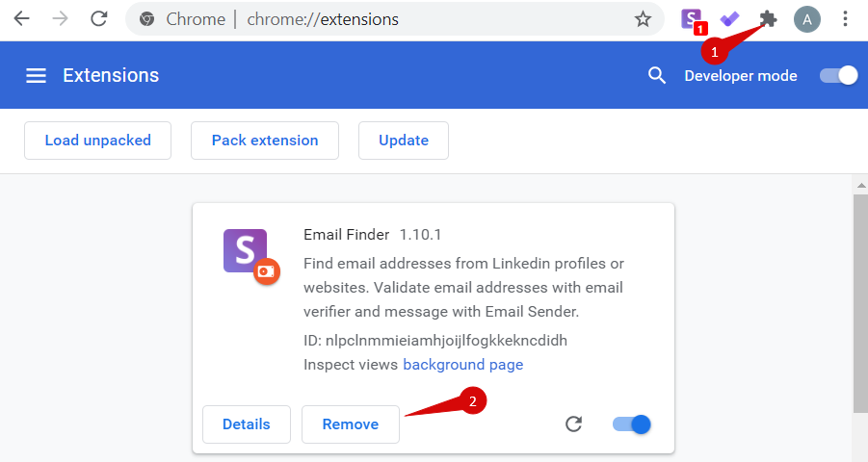The width and height of the screenshot is (868, 462).
Task: Go back using the browser back arrow
Action: tap(21, 19)
